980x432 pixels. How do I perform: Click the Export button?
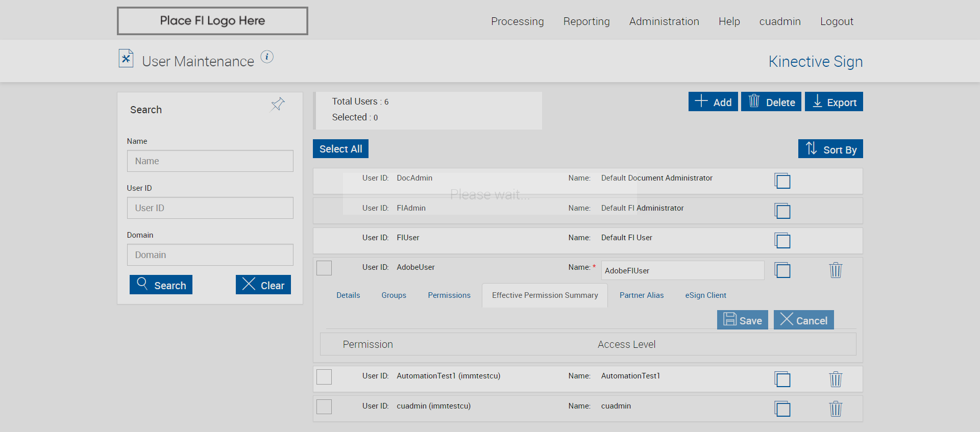click(x=834, y=102)
